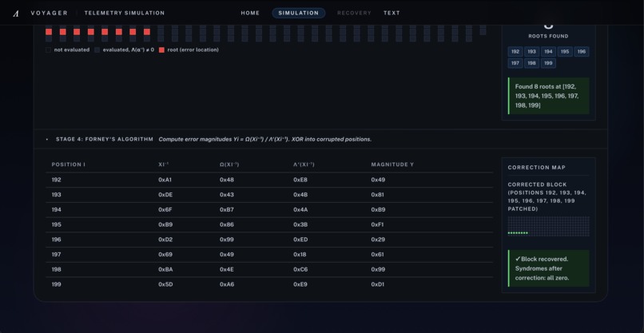Click magnitude value 0x81

[x=377, y=195]
